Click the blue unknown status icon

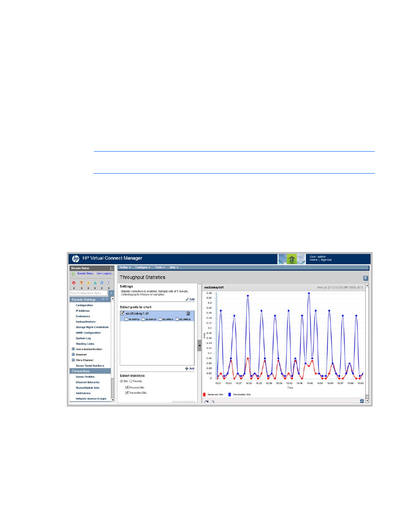click(x=102, y=283)
